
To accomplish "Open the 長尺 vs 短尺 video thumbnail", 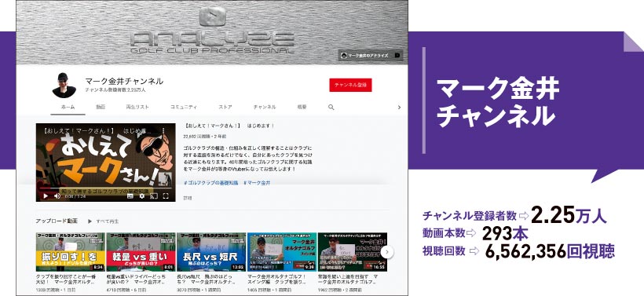I will [211, 252].
